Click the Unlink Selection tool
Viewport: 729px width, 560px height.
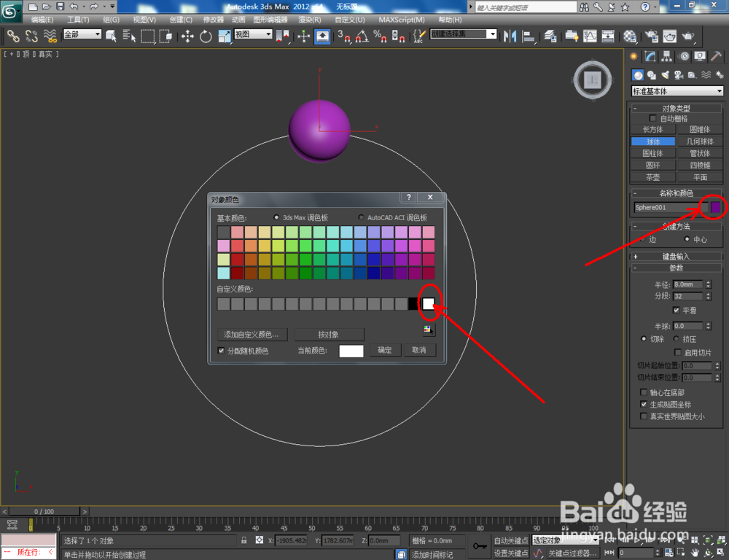(31, 36)
